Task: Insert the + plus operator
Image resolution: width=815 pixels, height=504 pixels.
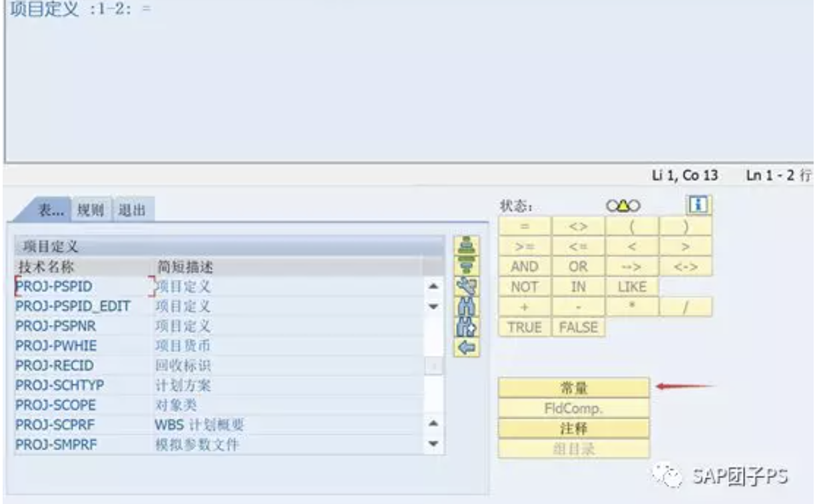Action: point(525,307)
